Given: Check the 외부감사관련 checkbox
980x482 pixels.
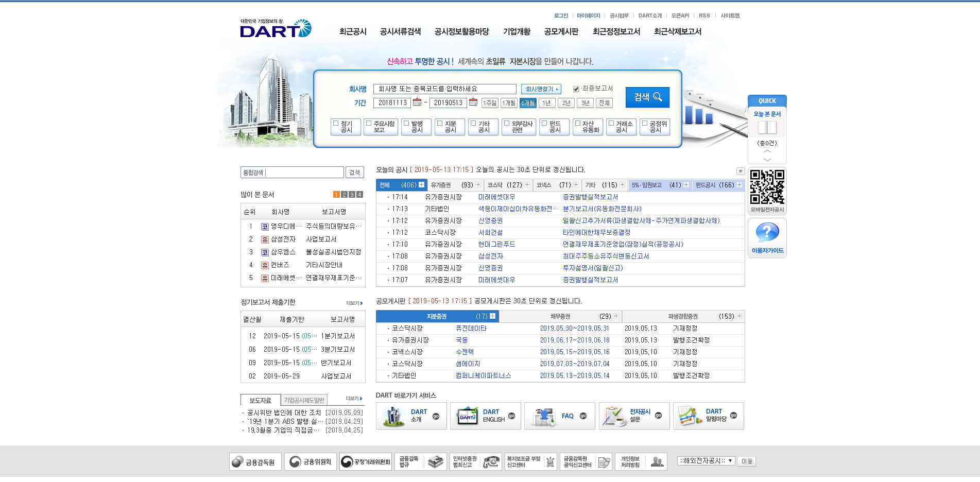Looking at the screenshot, I should [x=507, y=124].
